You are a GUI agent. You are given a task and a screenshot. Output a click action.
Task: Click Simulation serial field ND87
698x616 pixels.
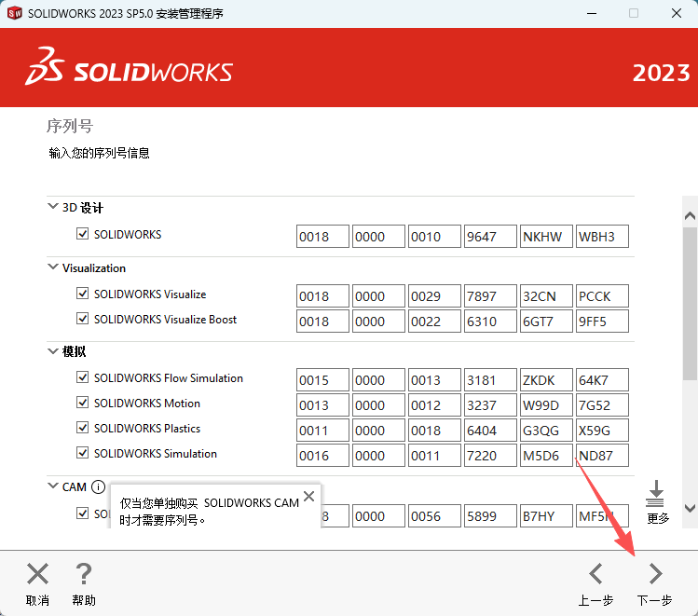tap(602, 456)
